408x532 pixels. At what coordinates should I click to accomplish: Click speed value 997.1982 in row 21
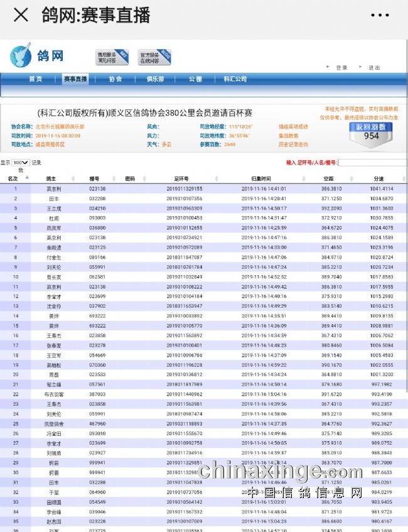point(382,384)
